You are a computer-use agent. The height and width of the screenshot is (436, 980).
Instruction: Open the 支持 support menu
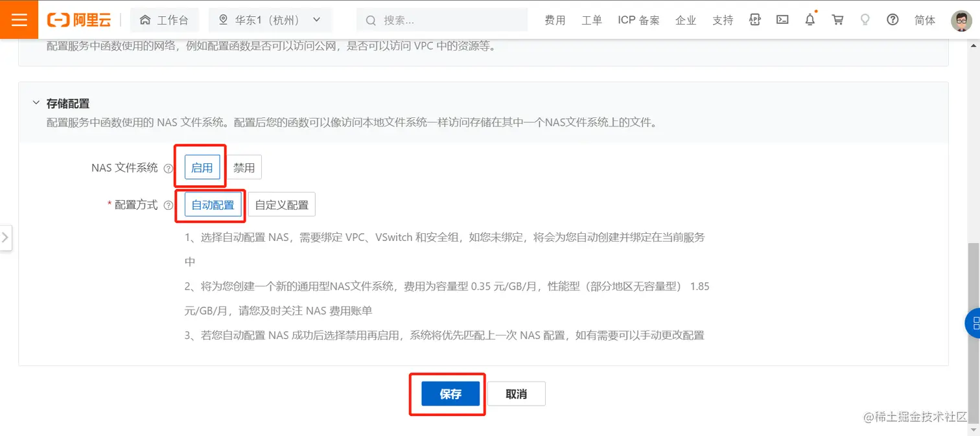pyautogui.click(x=723, y=20)
